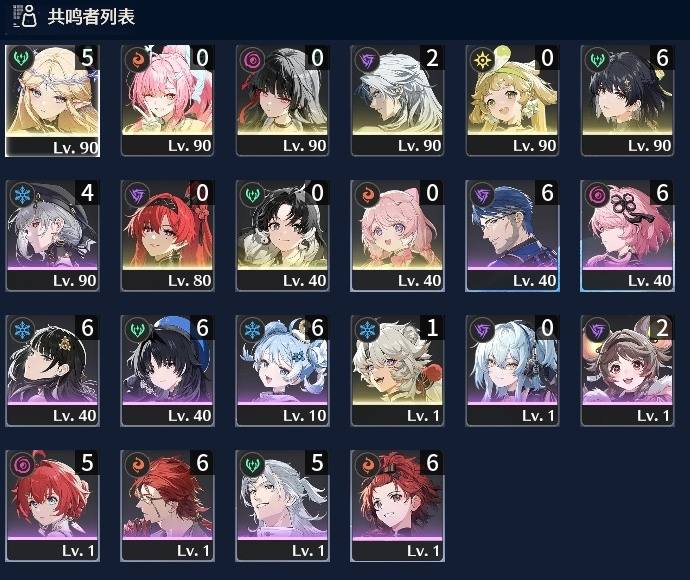Click Glacio icon on Lv. 10 blue-haired card
Viewport: 690px width, 580px height.
tap(251, 328)
